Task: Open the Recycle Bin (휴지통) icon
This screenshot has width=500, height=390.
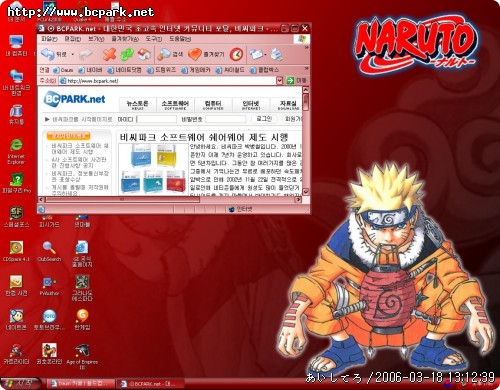Action: [16, 114]
